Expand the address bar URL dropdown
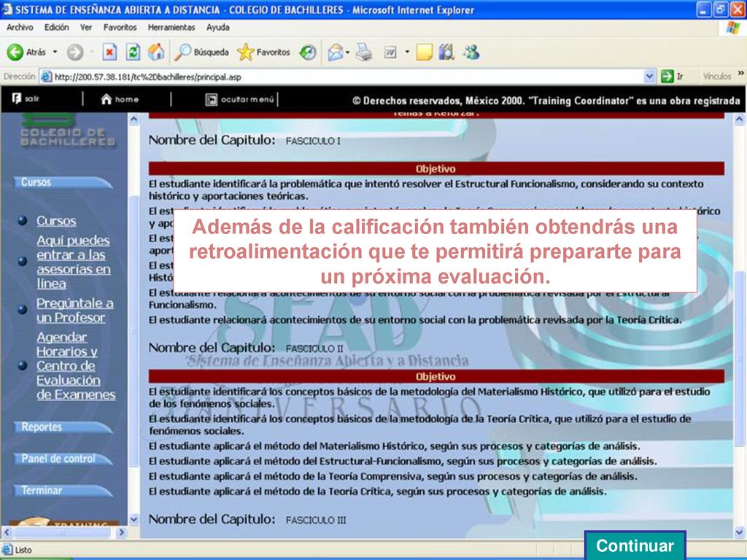 point(649,76)
